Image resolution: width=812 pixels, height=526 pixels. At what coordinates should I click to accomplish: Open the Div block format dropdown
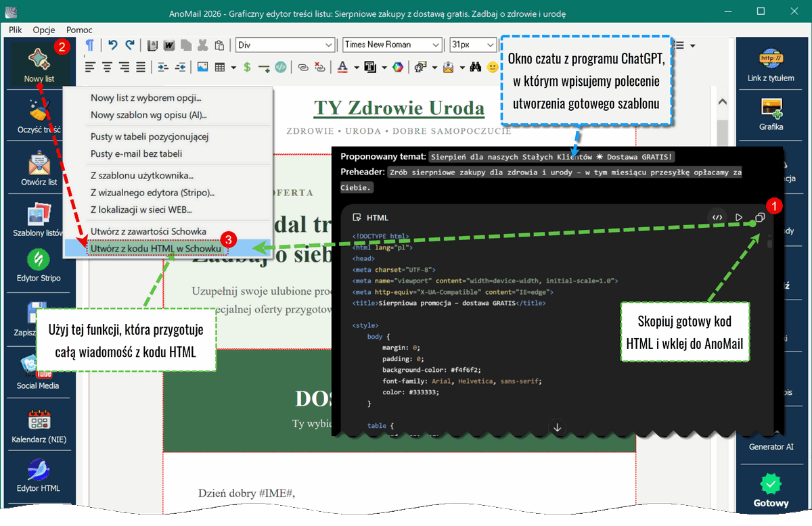point(285,45)
